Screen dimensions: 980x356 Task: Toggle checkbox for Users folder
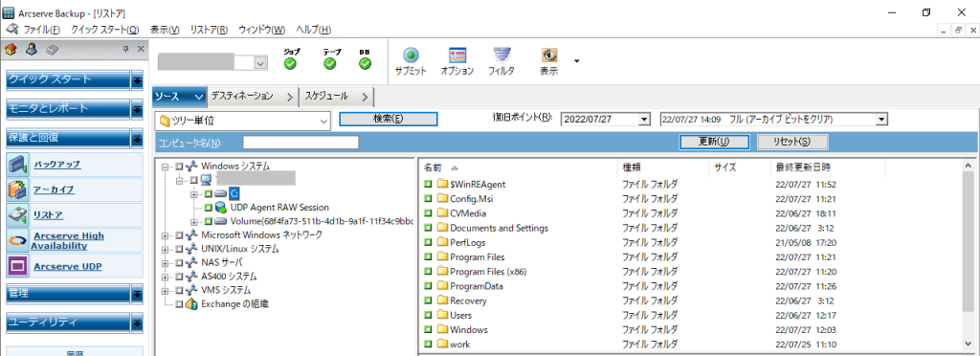[428, 316]
